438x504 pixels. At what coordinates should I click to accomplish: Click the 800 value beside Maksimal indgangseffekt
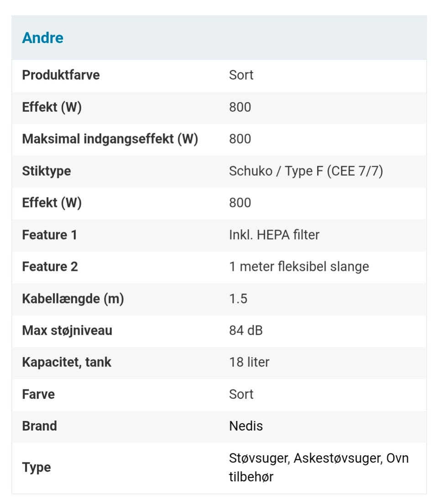240,139
